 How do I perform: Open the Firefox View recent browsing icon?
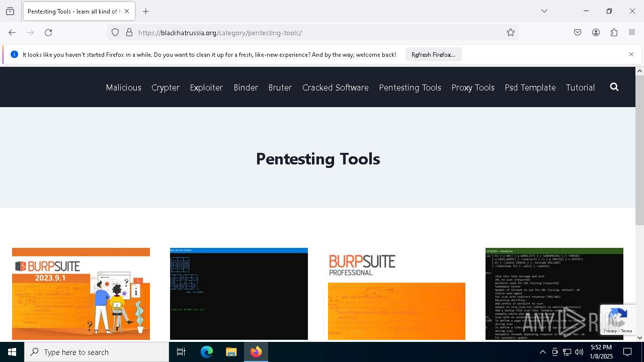coord(10,12)
